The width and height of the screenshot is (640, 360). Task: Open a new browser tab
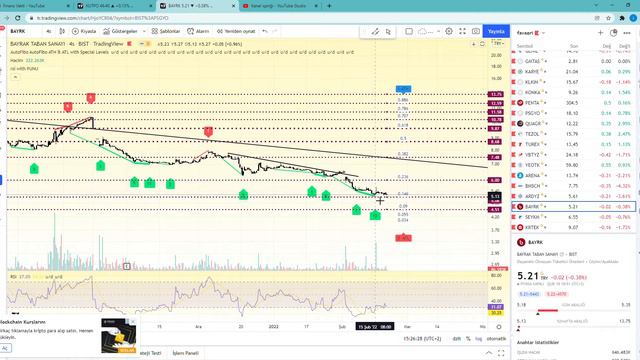(x=329, y=6)
